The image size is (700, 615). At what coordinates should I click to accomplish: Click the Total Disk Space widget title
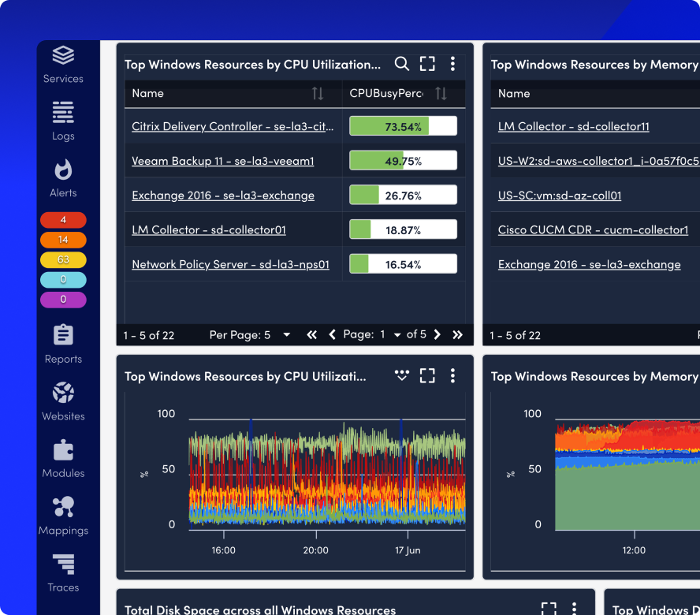pyautogui.click(x=260, y=609)
